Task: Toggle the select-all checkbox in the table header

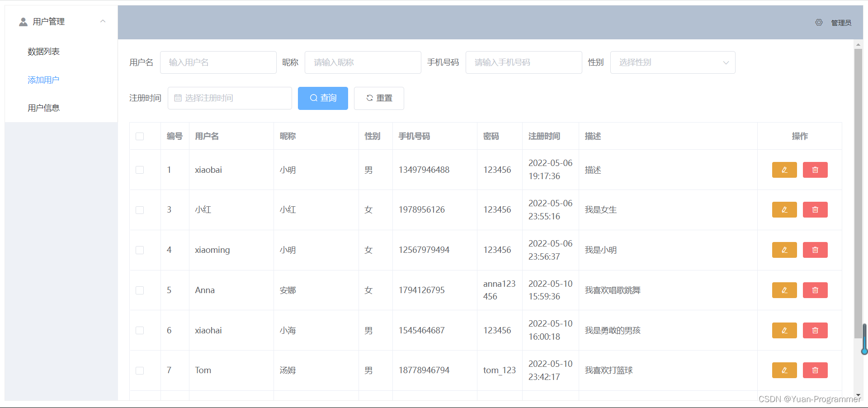Action: [140, 136]
